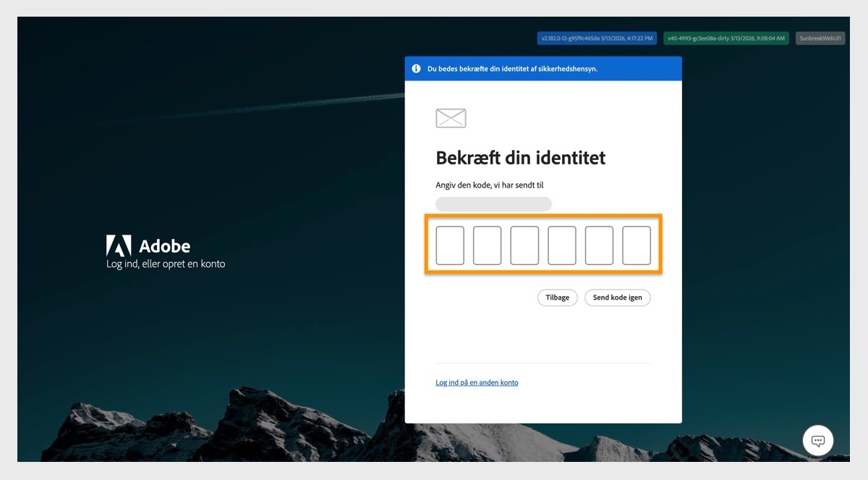Click 'Log ind, eller opret en konto' text
The image size is (868, 480).
166,264
